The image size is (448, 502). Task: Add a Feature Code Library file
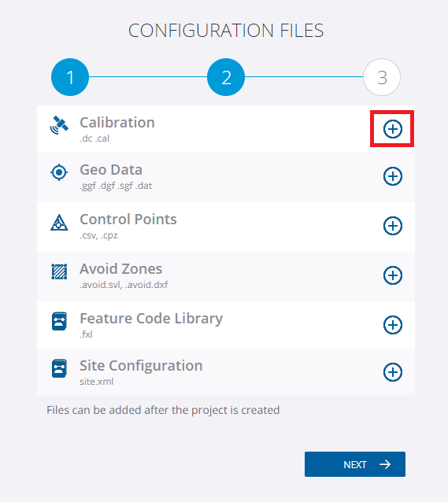[393, 325]
